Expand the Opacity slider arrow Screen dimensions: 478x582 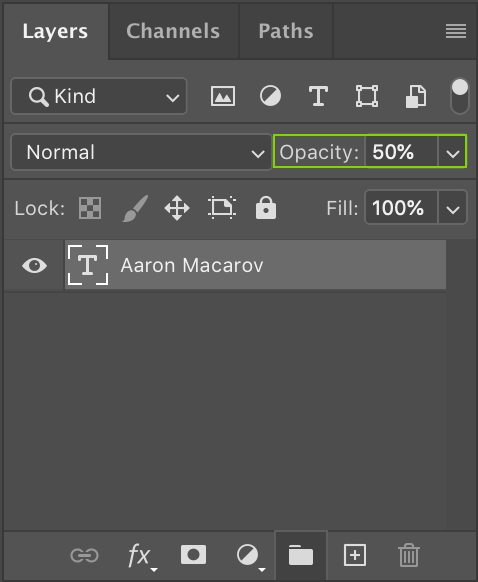pos(452,152)
